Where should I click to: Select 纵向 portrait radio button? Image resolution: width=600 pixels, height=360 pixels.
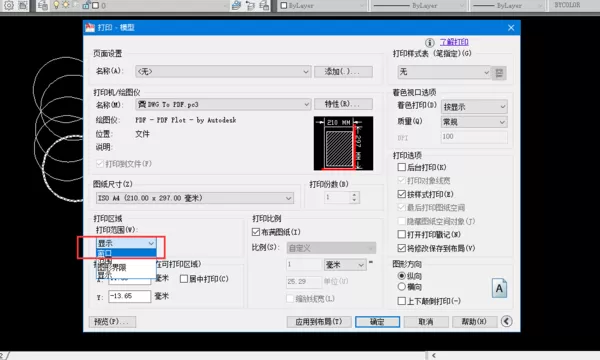coord(401,275)
